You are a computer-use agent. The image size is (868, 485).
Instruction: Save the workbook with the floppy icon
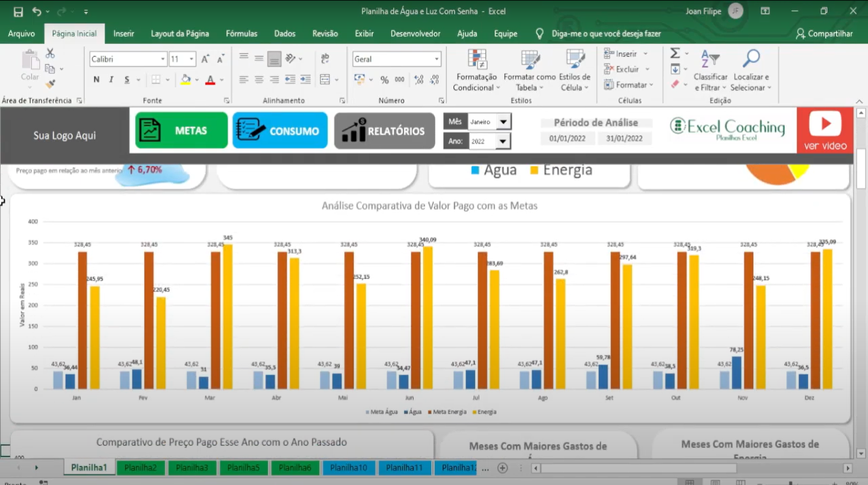pyautogui.click(x=18, y=11)
